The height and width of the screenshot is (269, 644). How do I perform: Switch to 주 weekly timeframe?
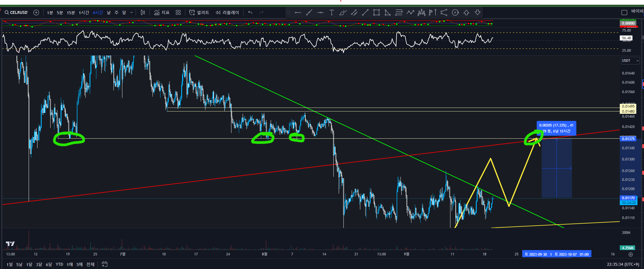click(116, 12)
